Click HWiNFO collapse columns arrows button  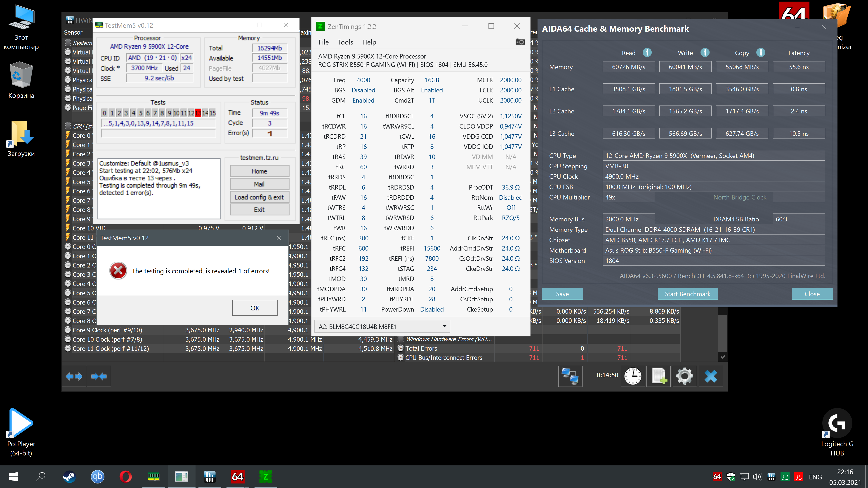coord(99,376)
